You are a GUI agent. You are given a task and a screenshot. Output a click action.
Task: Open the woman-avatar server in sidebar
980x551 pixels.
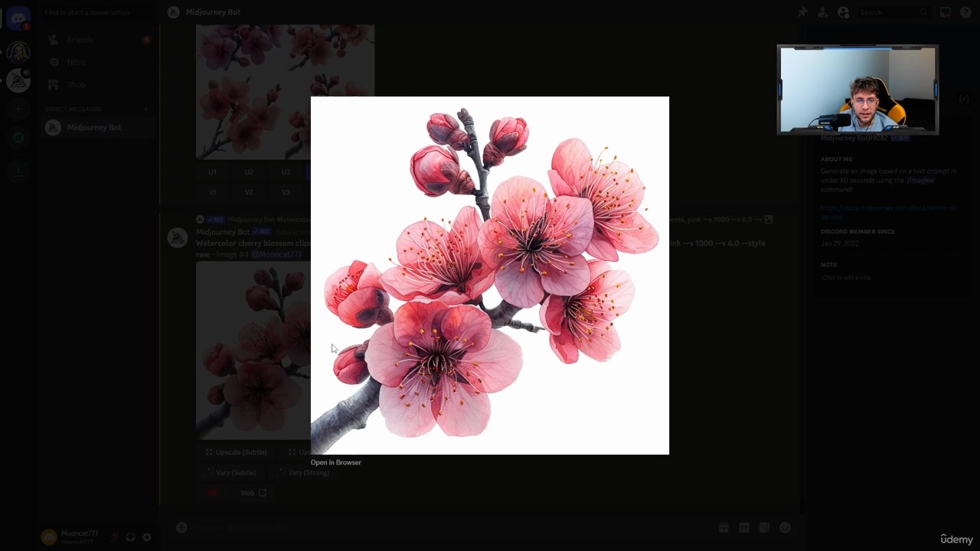18,52
